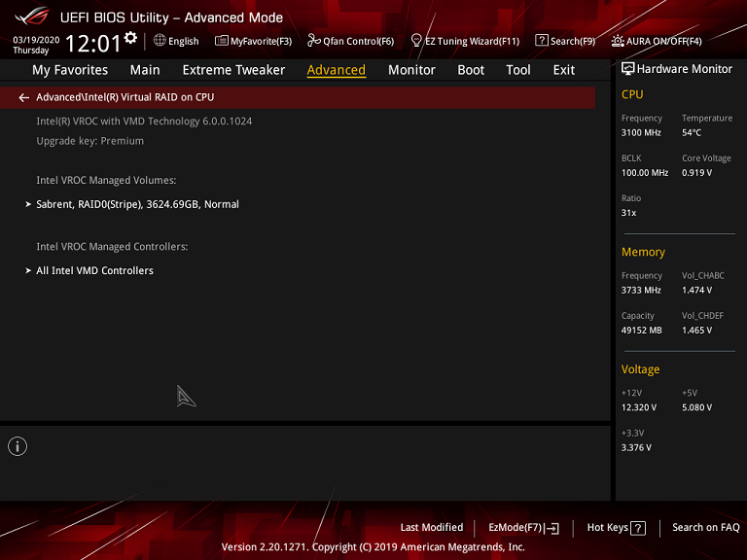This screenshot has height=560, width=747.
Task: Switch to the Tool tab
Action: point(517,70)
